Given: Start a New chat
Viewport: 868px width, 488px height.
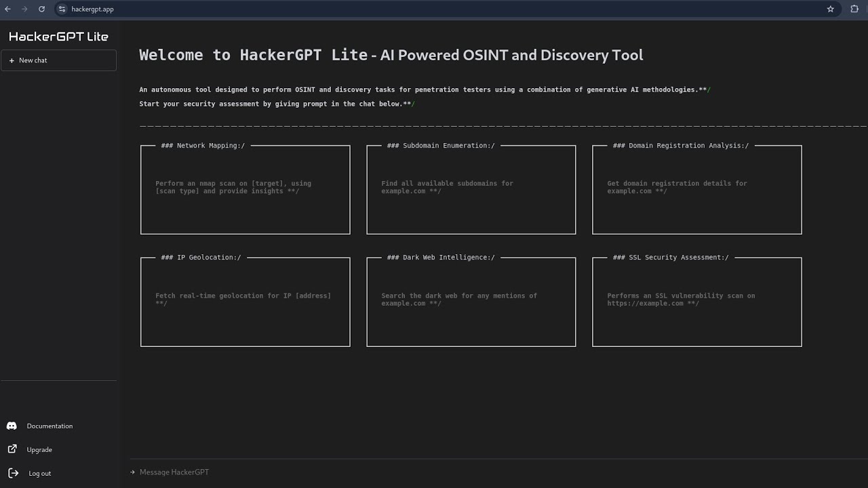Looking at the screenshot, I should pos(59,60).
